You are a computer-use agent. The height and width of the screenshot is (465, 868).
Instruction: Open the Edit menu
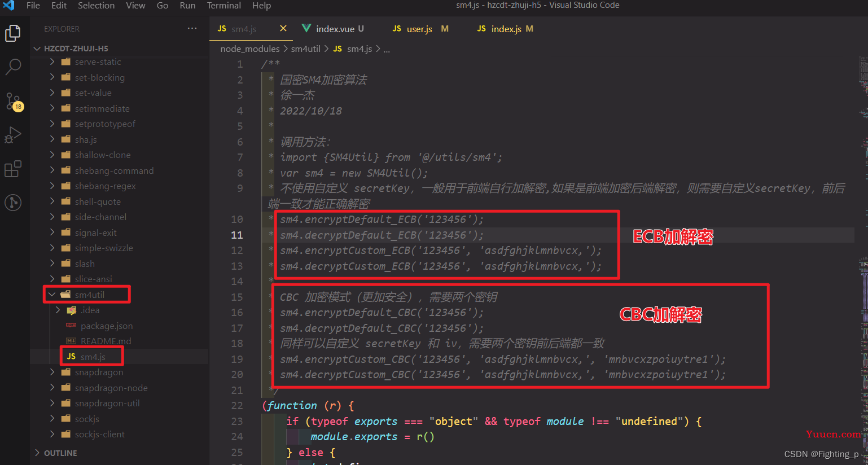(x=59, y=5)
